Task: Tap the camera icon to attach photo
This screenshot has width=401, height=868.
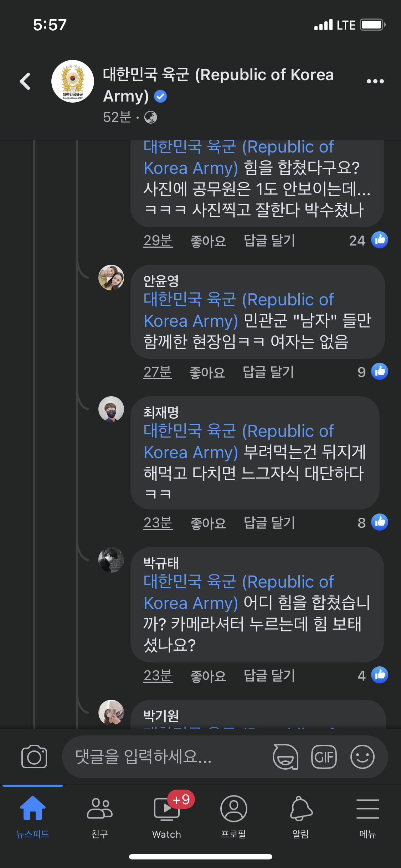Action: [34, 756]
